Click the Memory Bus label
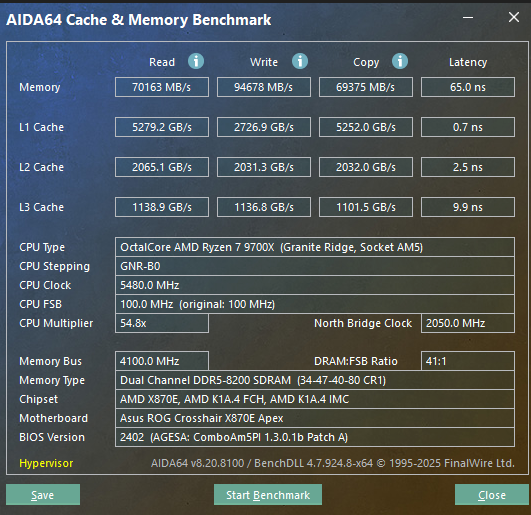This screenshot has height=515, width=531. tap(50, 361)
